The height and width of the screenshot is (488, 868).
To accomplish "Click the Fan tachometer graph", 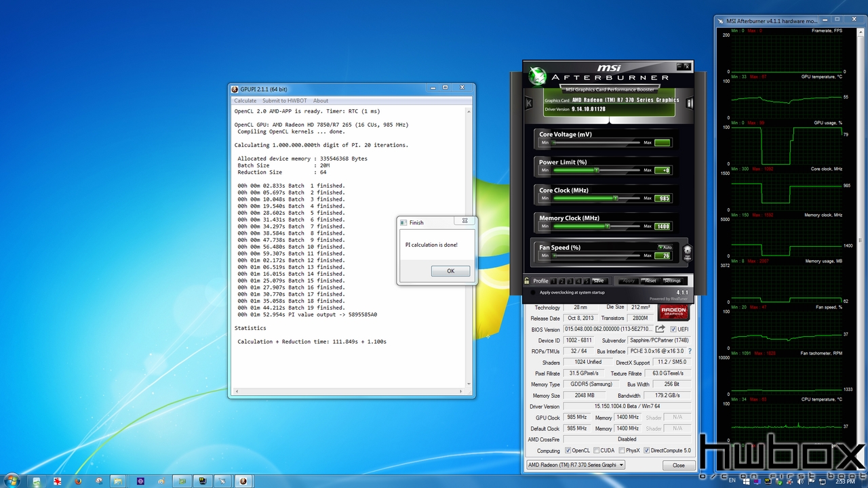I will (x=785, y=375).
